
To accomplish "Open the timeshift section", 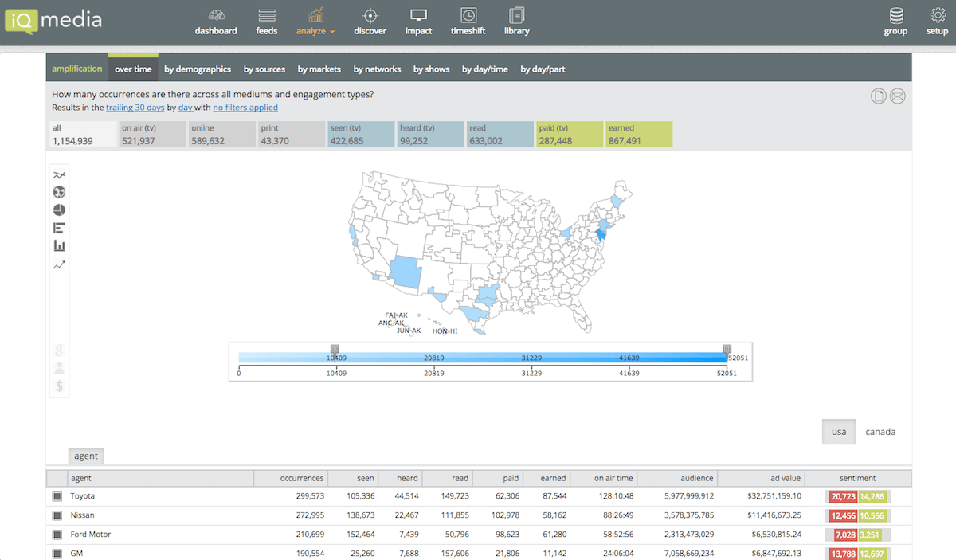I will pyautogui.click(x=468, y=22).
